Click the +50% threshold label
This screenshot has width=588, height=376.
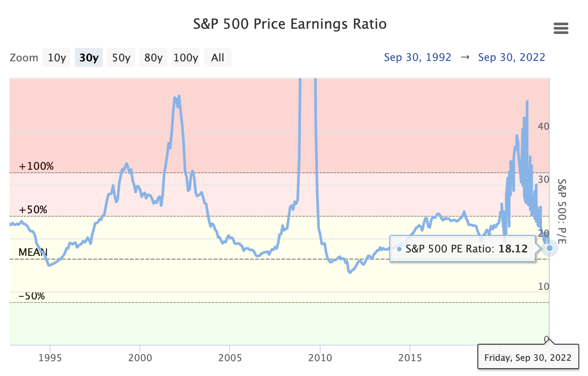(33, 210)
